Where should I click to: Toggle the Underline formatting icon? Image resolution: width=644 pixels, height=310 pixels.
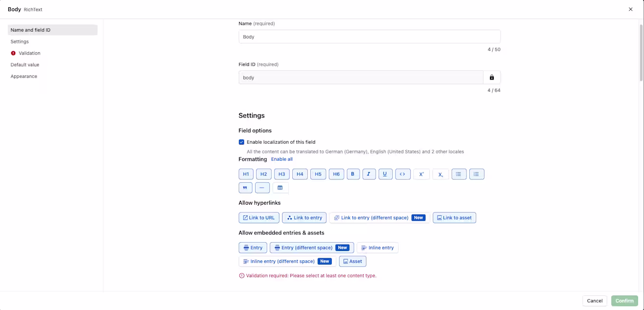(x=385, y=174)
